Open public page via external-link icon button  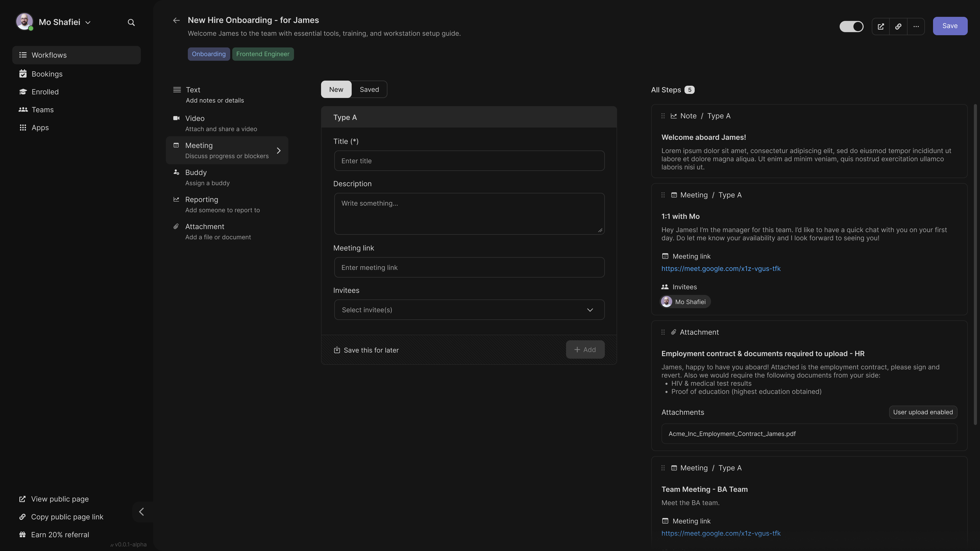pos(881,26)
